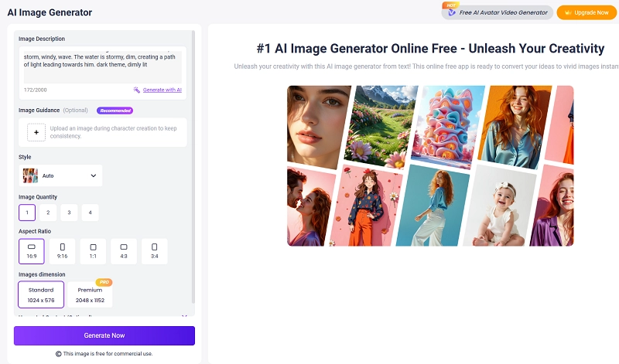Open the Style dropdown arrow
This screenshot has width=619, height=364.
coord(93,175)
